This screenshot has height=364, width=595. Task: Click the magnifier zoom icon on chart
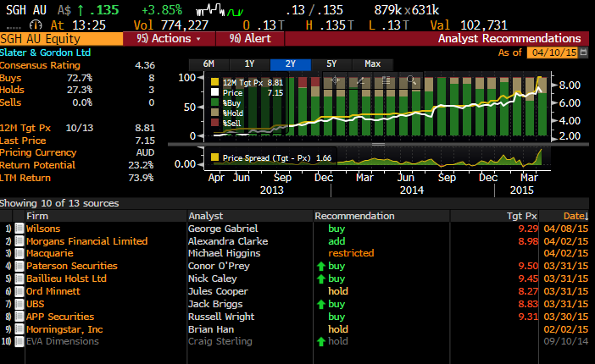(x=411, y=80)
